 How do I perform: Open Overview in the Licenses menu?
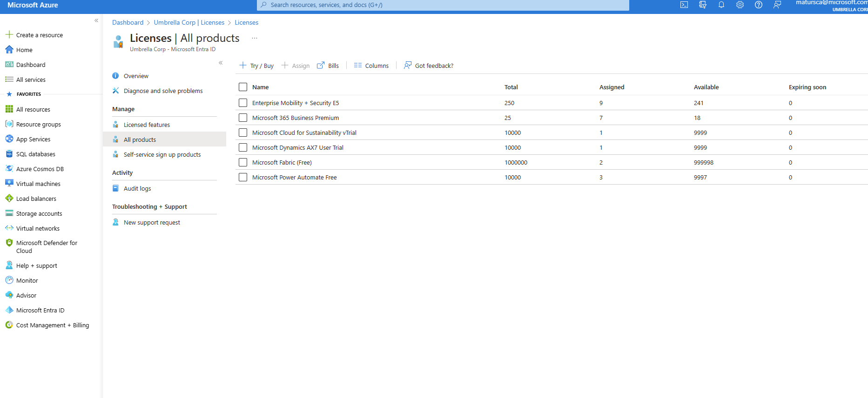(x=164, y=76)
